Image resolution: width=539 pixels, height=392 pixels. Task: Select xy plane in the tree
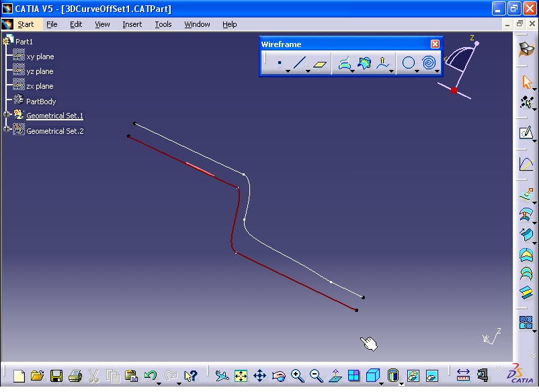[x=40, y=56]
